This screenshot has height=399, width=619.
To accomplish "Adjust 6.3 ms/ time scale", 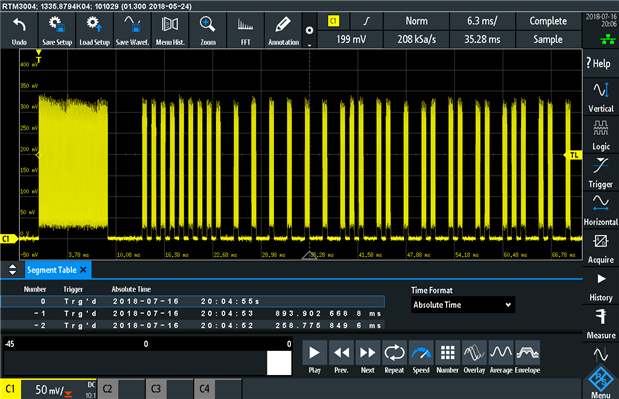I will coord(482,21).
